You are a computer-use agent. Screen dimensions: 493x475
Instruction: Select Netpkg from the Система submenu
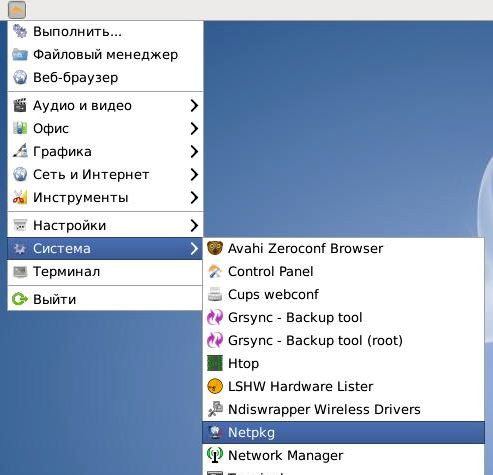pos(343,432)
